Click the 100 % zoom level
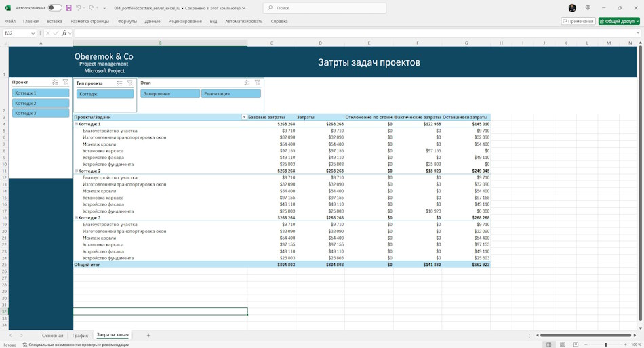This screenshot has height=348, width=644. [636, 345]
